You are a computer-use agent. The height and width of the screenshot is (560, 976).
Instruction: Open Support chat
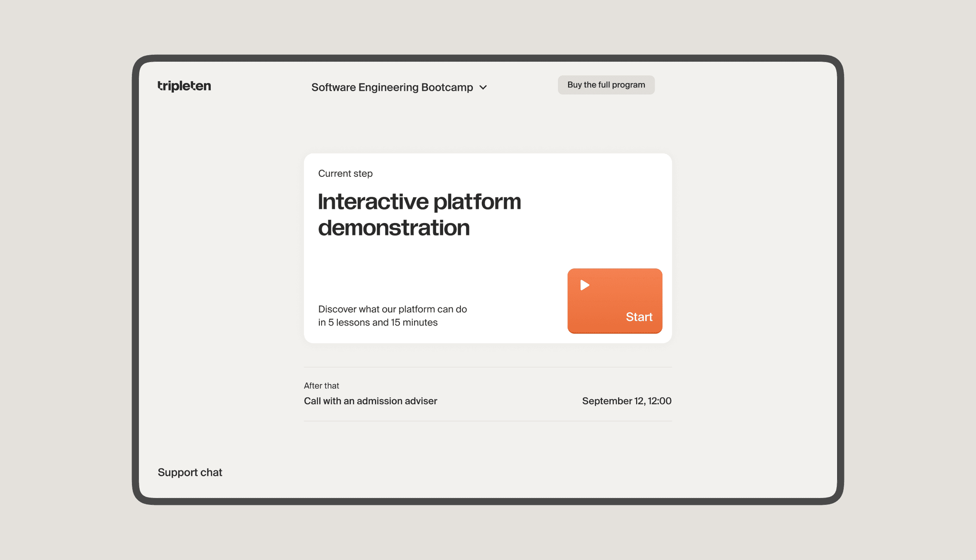[x=190, y=472]
